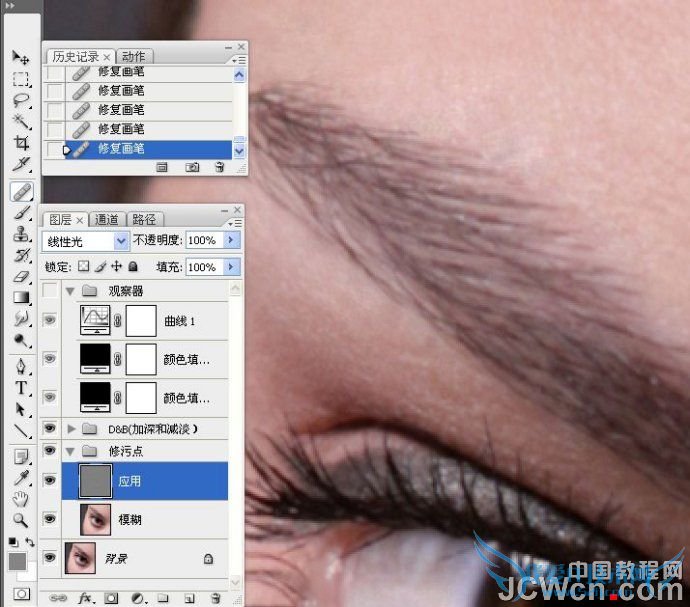Select the 模糊 layer thumbnail
This screenshot has height=607, width=690.
tap(95, 519)
